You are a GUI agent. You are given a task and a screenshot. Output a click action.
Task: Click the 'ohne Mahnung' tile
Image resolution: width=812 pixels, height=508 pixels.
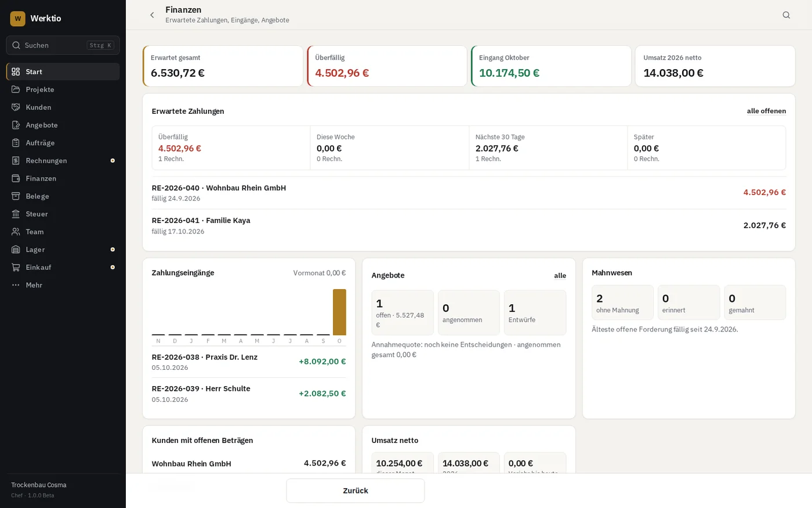click(x=622, y=302)
